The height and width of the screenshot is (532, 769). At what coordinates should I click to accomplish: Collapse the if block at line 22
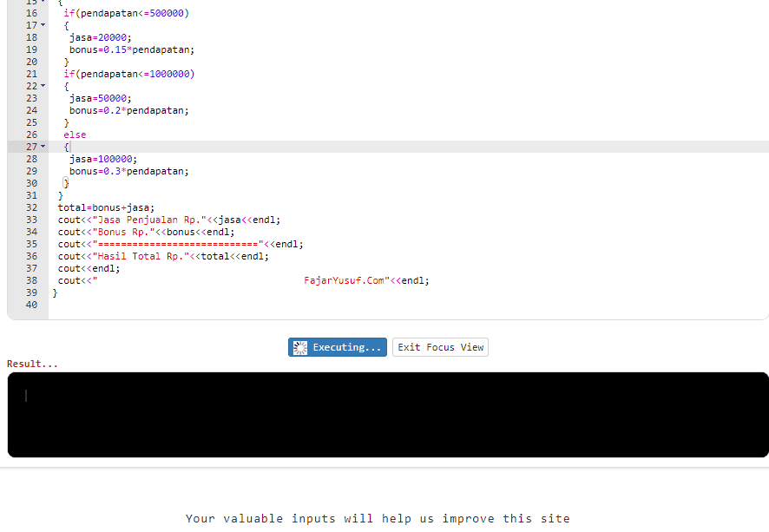point(41,86)
